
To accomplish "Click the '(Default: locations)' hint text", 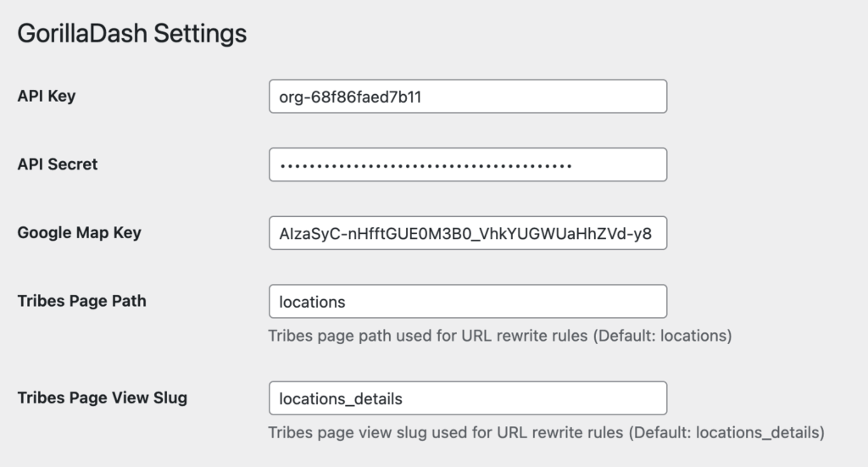I will pyautogui.click(x=662, y=336).
